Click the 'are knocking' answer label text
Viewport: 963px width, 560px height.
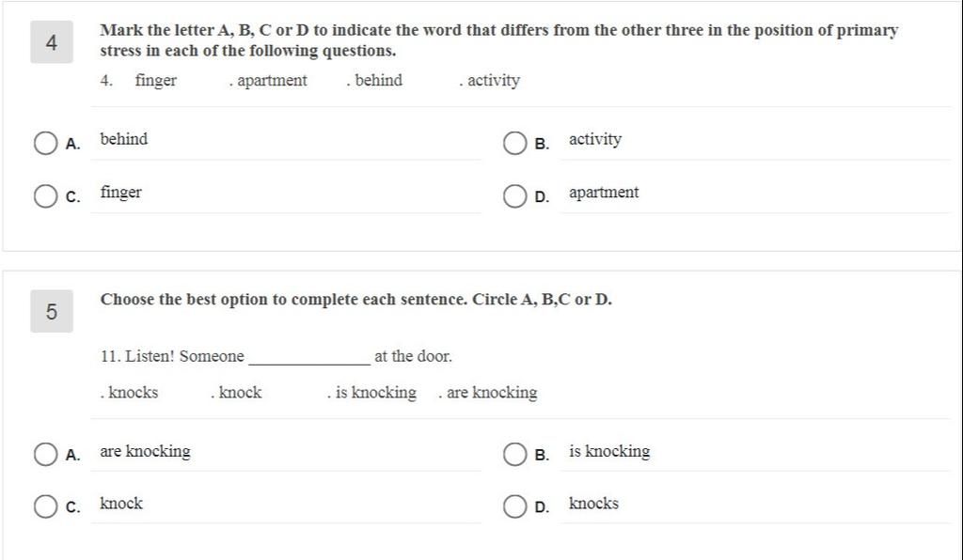pyautogui.click(x=146, y=451)
